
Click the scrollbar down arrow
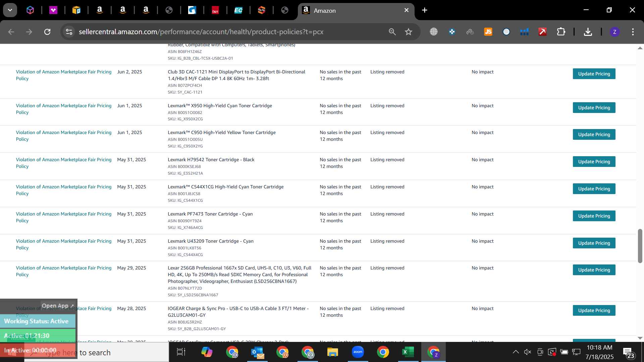click(640, 338)
